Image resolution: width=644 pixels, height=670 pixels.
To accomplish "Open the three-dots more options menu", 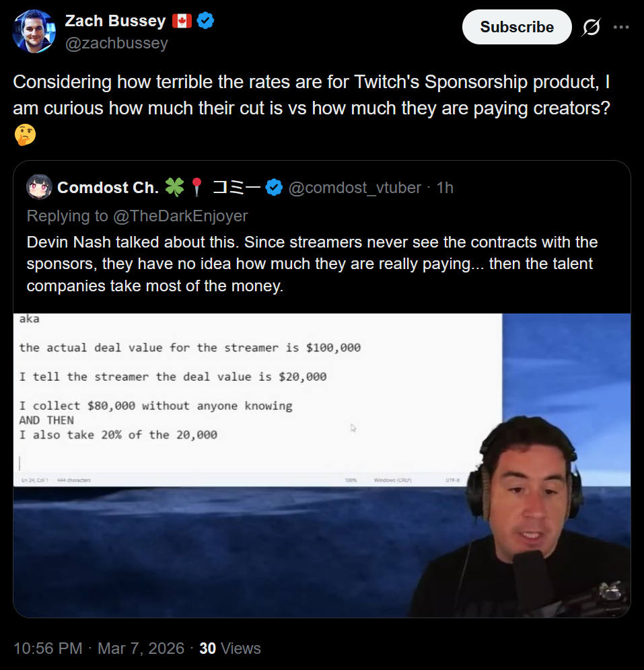I will 621,27.
